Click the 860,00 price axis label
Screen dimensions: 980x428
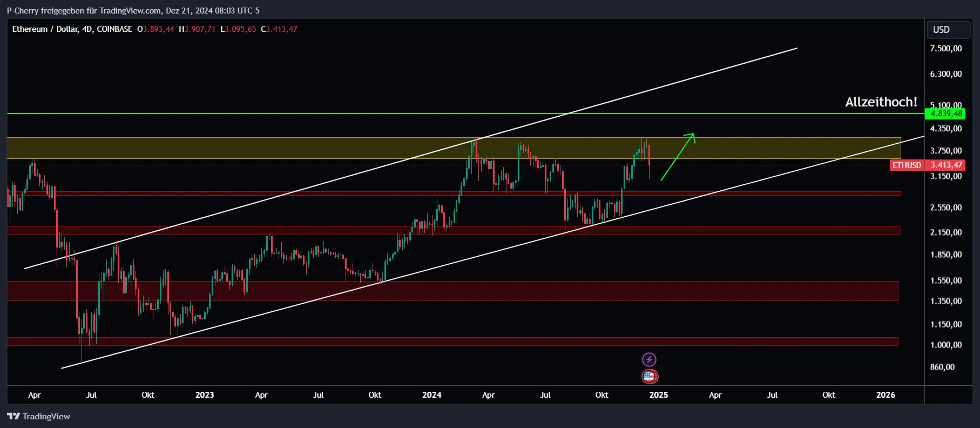(x=942, y=367)
